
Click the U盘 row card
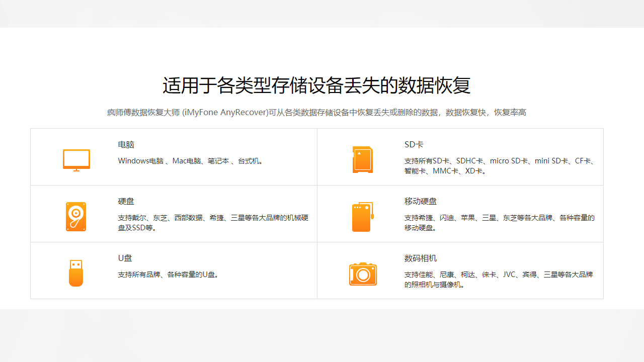coord(174,270)
